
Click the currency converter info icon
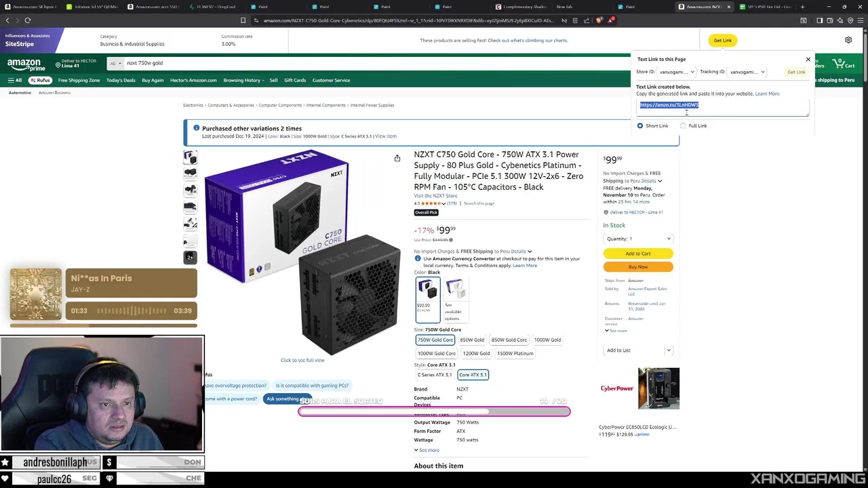418,258
